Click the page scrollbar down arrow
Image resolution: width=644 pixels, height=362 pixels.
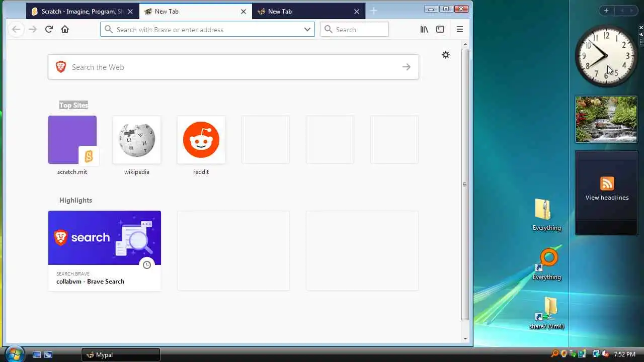click(465, 338)
